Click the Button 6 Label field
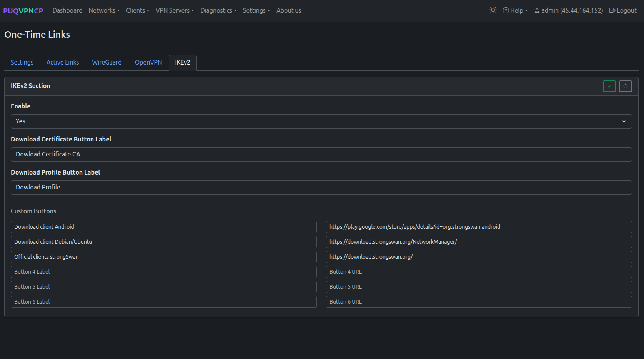This screenshot has height=359, width=644. click(164, 302)
